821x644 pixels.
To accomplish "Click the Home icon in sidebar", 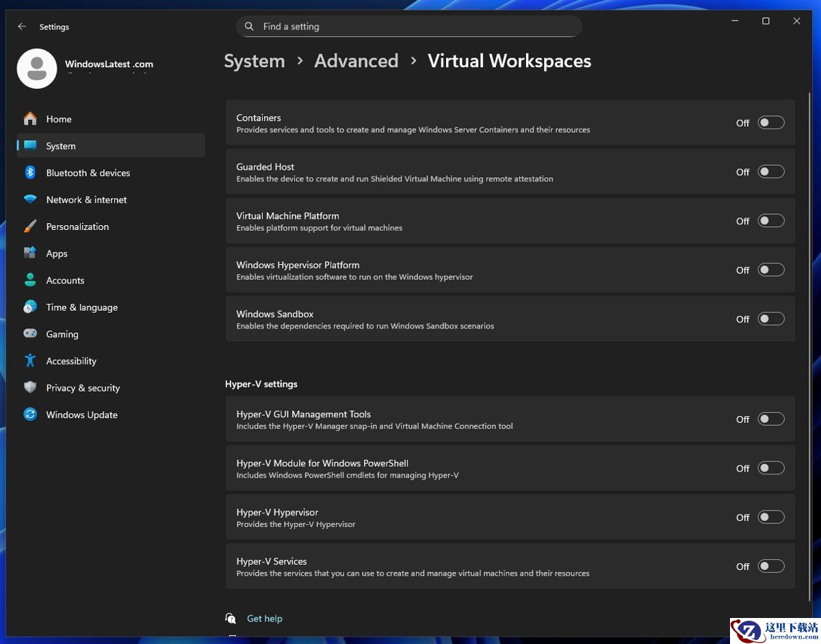I will point(30,119).
